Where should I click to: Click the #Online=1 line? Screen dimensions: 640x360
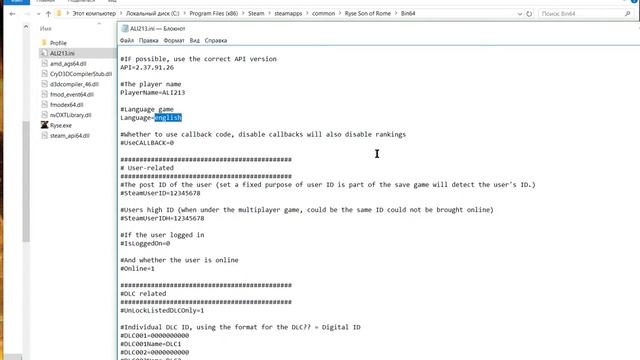tap(138, 269)
